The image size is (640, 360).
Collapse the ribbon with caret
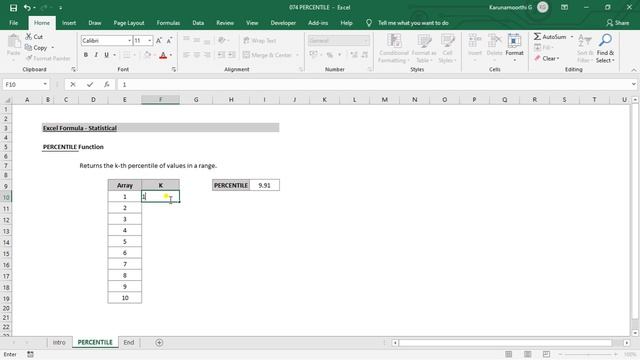[x=633, y=70]
